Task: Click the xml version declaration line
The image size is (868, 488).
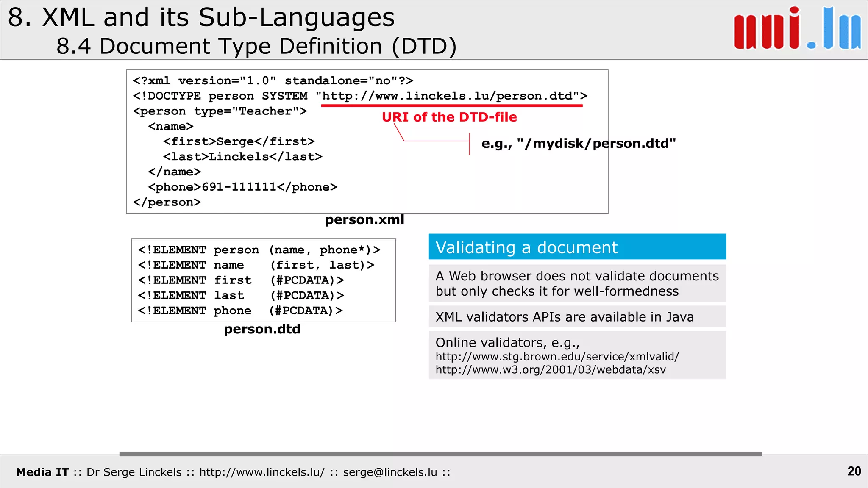Action: (273, 80)
